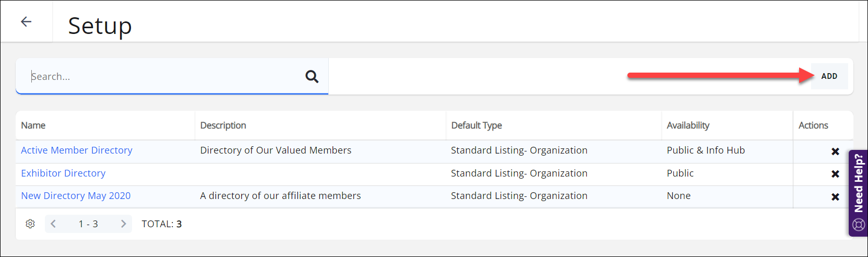Open New Directory May 2020 link
This screenshot has width=868, height=257.
click(76, 196)
